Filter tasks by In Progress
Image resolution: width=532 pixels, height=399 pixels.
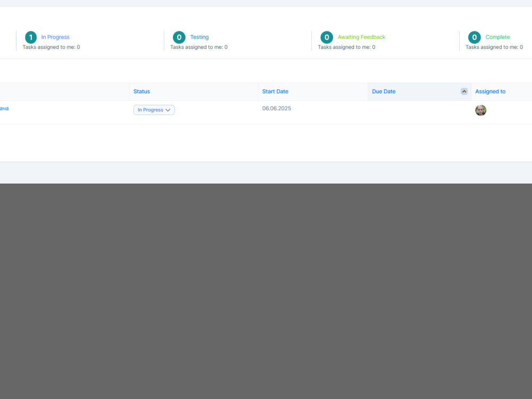click(x=55, y=37)
